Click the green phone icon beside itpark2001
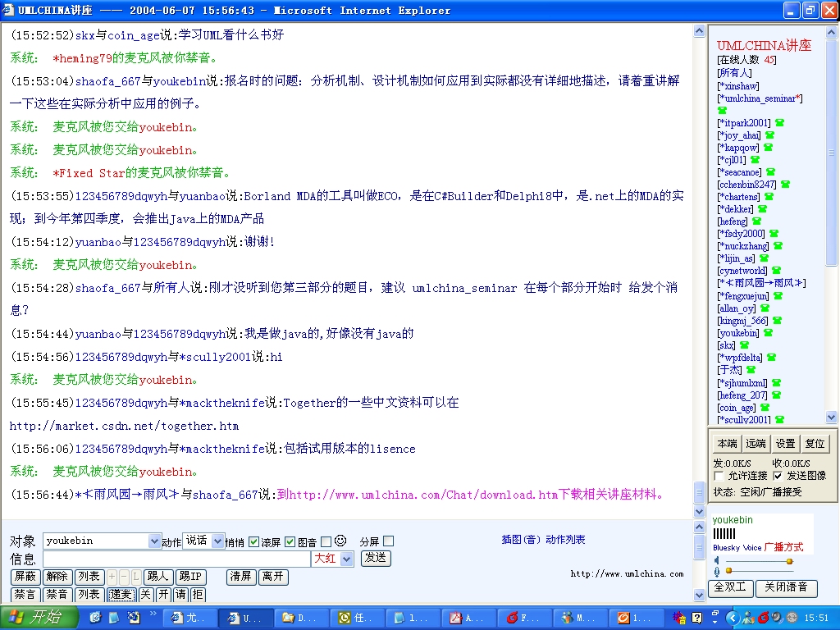Viewport: 840px width, 630px height. click(780, 123)
